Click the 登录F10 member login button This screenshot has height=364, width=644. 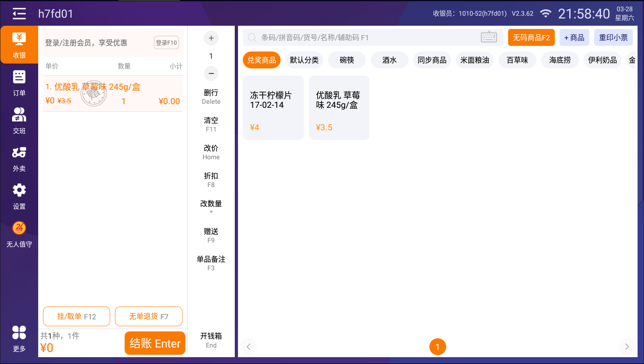166,43
